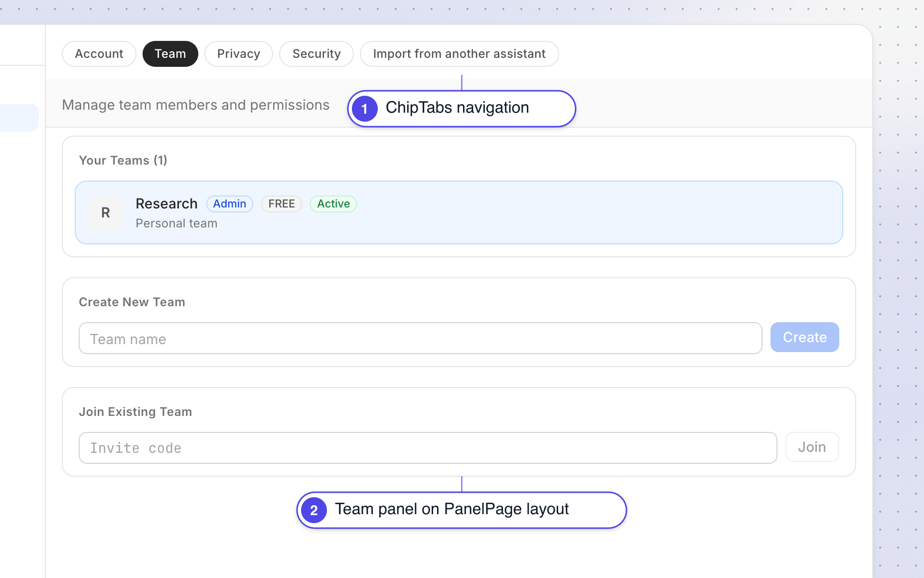This screenshot has width=924, height=578.
Task: Focus the Invite code input field
Action: 428,448
